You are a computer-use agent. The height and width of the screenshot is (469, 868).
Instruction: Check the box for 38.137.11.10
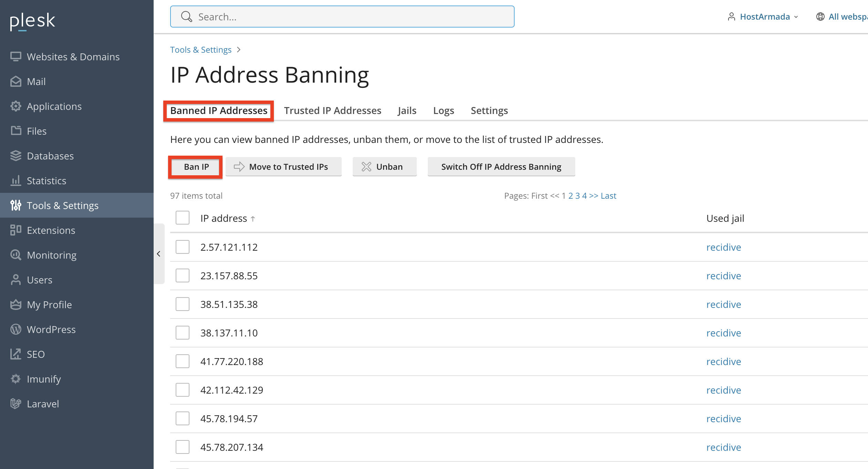[183, 333]
